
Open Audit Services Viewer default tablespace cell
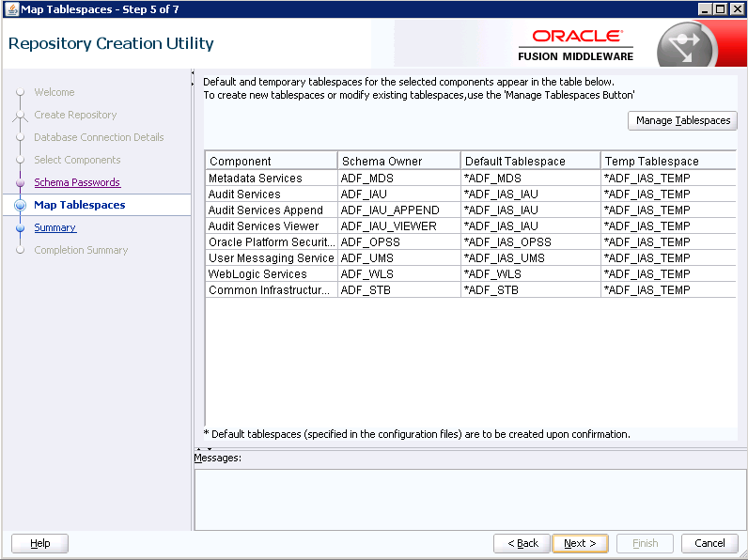pos(531,226)
